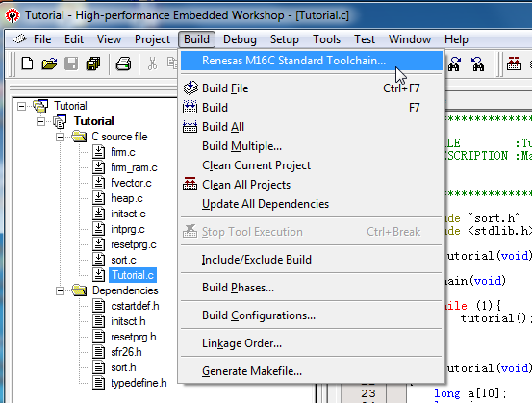Select heap.c in project tree
532x403 pixels.
(127, 198)
